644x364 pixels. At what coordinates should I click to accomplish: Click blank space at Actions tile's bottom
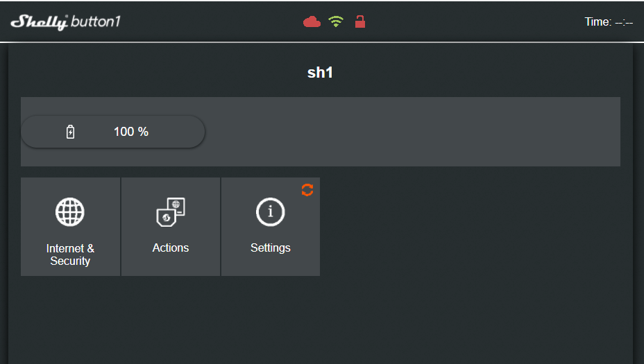tap(171, 267)
